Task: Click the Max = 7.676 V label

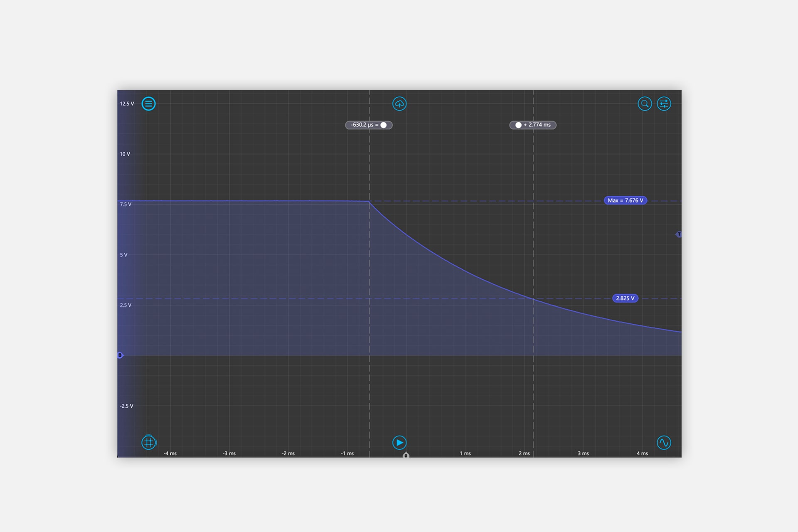Action: (x=625, y=200)
